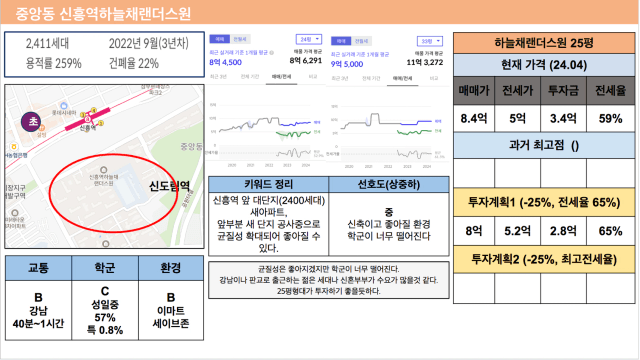640x360 pixels.
Task: Click the apartment marker at bottom of map
Action: (106, 244)
